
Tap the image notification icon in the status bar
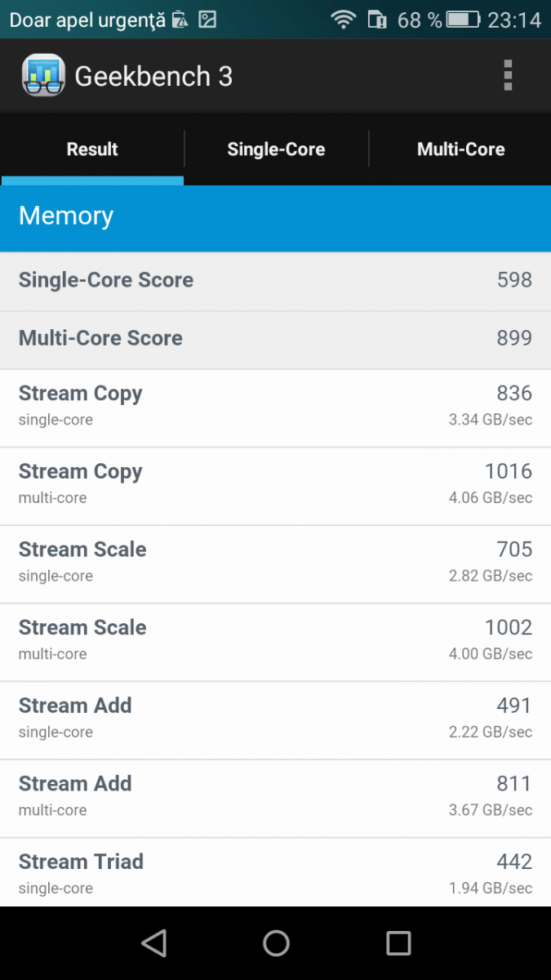tap(208, 19)
